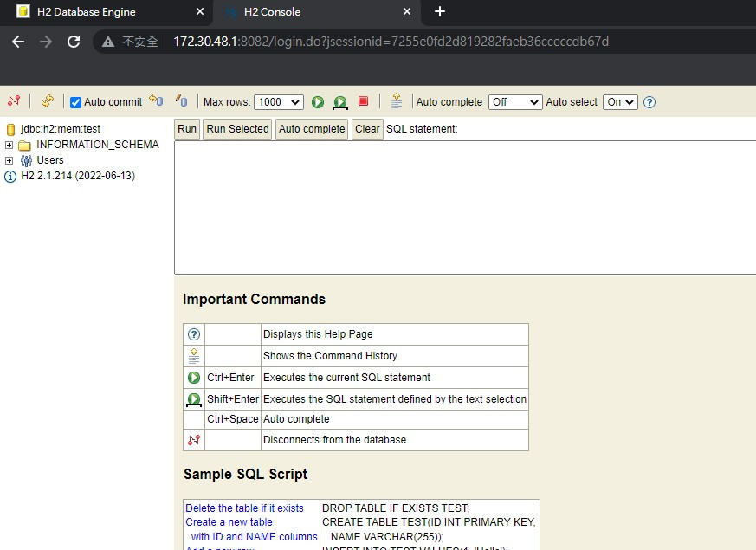
Task: Toggle the Auto commit checkbox
Action: click(x=75, y=102)
